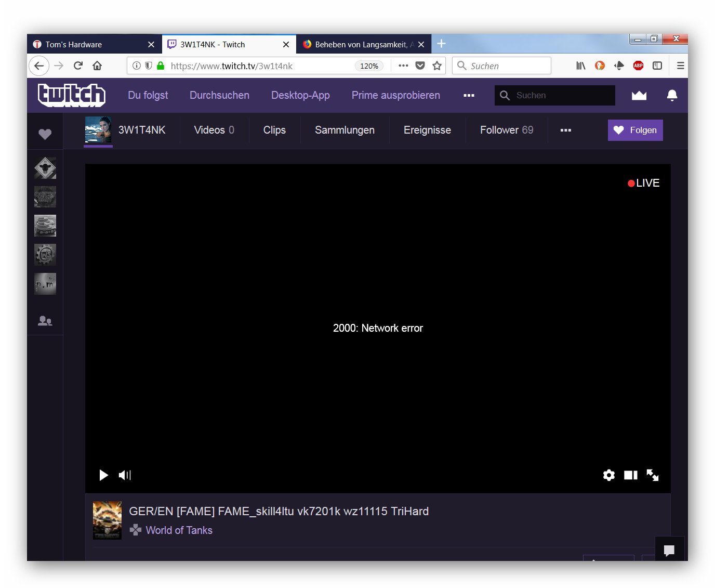
Task: Open the Firefox library icon
Action: [x=581, y=66]
